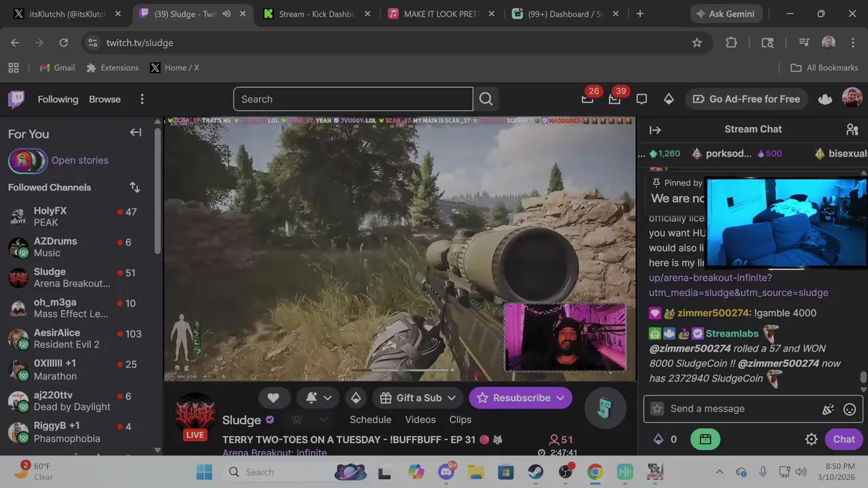Click the purple Chat send button
This screenshot has width=868, height=488.
pos(844,439)
